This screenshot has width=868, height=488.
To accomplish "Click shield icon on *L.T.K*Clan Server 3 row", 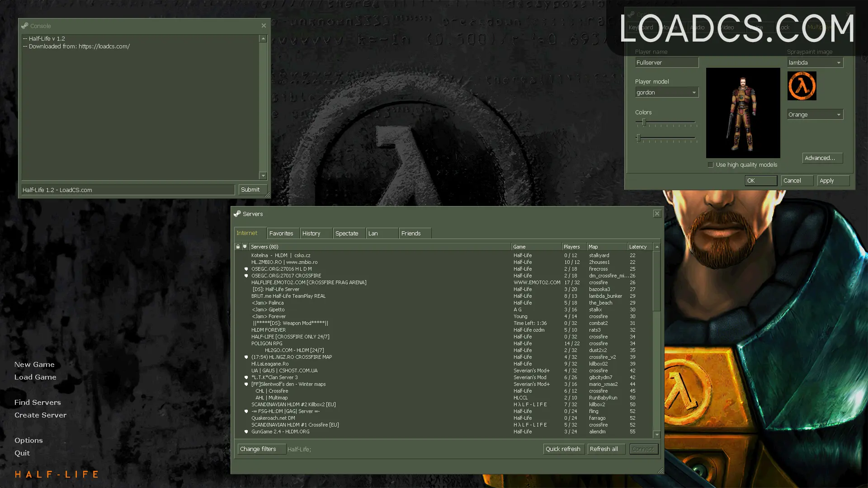I will click(246, 377).
